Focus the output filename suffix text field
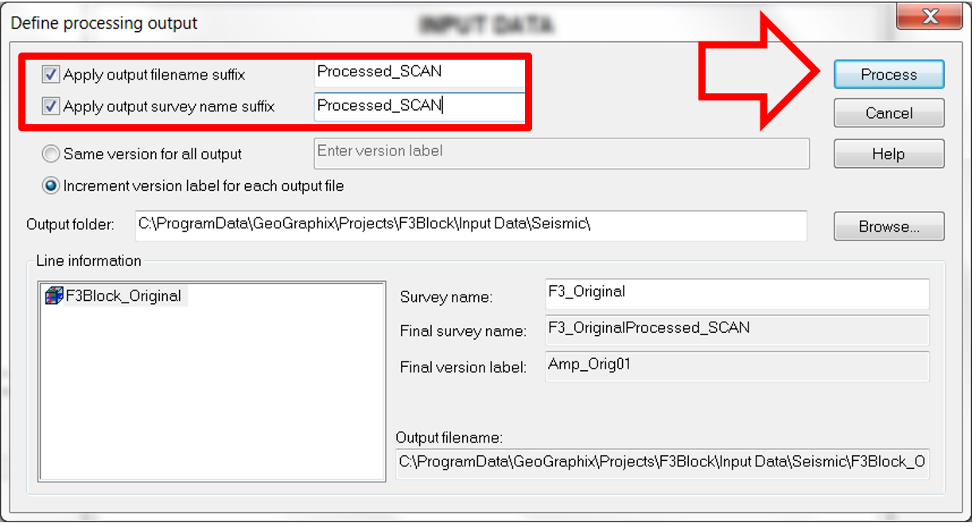The width and height of the screenshot is (980, 527). click(x=419, y=72)
